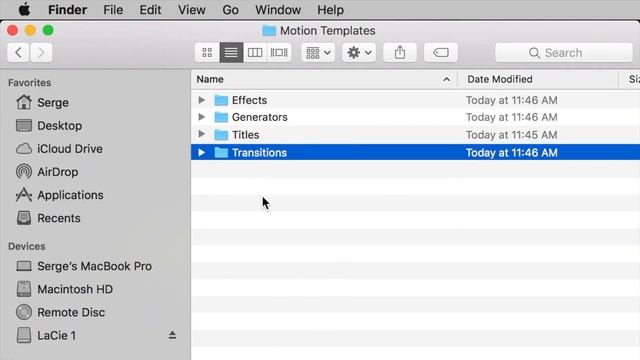Open the gear Action menu
Viewport: 640px width, 360px height.
[x=359, y=53]
